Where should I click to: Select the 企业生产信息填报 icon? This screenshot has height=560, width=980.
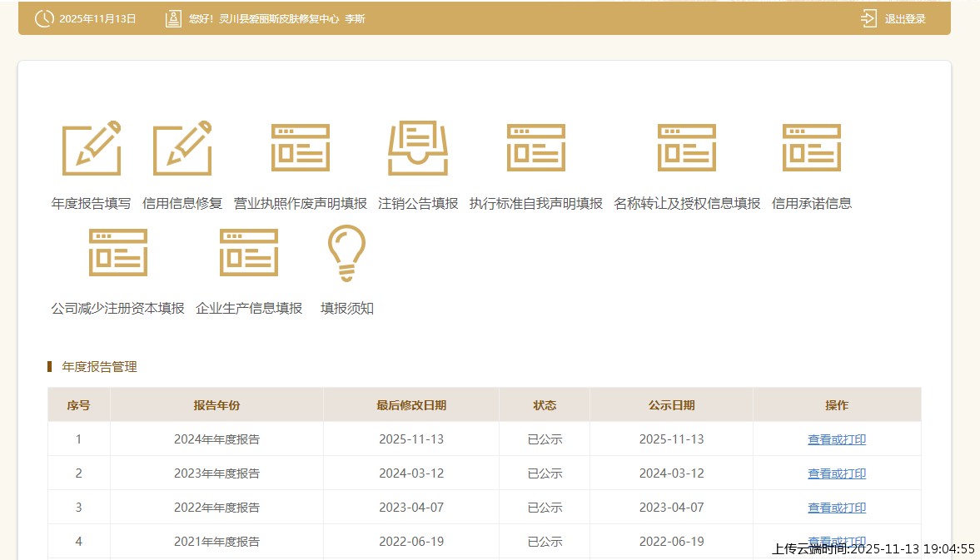pyautogui.click(x=249, y=253)
